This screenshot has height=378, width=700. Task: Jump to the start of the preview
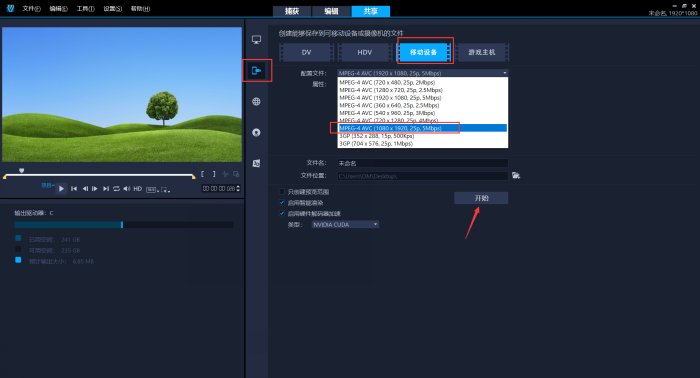74,189
